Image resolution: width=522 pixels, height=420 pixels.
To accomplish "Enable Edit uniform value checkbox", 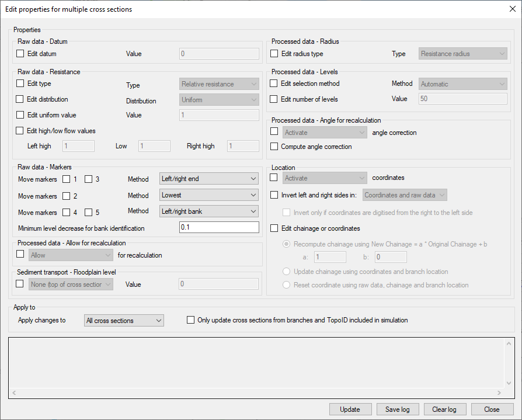I will (x=20, y=114).
